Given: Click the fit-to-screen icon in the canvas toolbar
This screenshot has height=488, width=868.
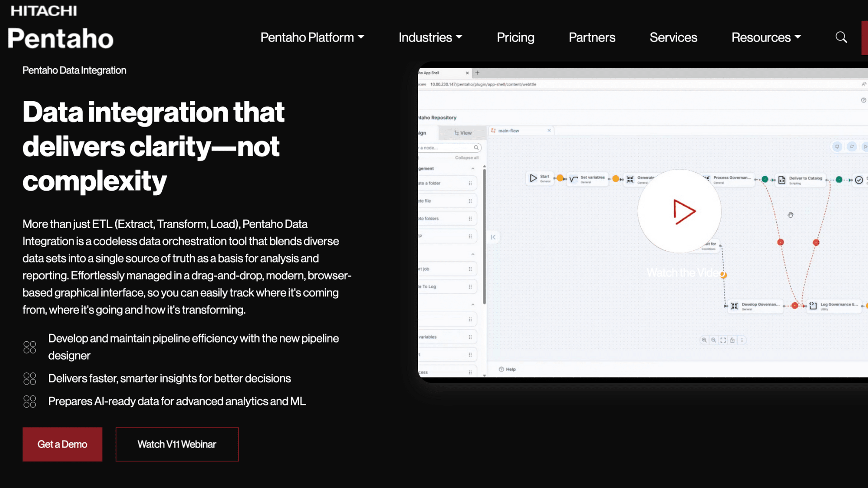Looking at the screenshot, I should [x=723, y=340].
